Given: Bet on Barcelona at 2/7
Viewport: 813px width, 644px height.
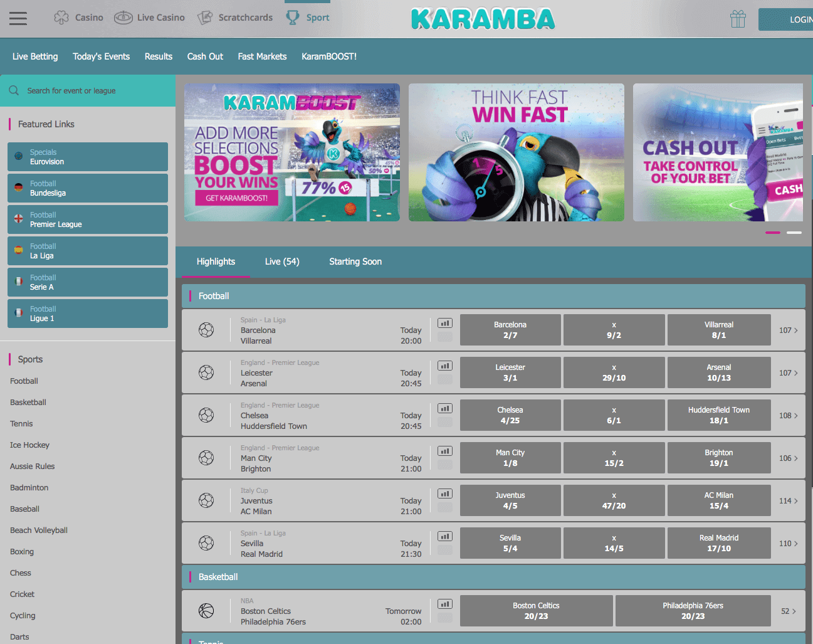Looking at the screenshot, I should point(510,330).
